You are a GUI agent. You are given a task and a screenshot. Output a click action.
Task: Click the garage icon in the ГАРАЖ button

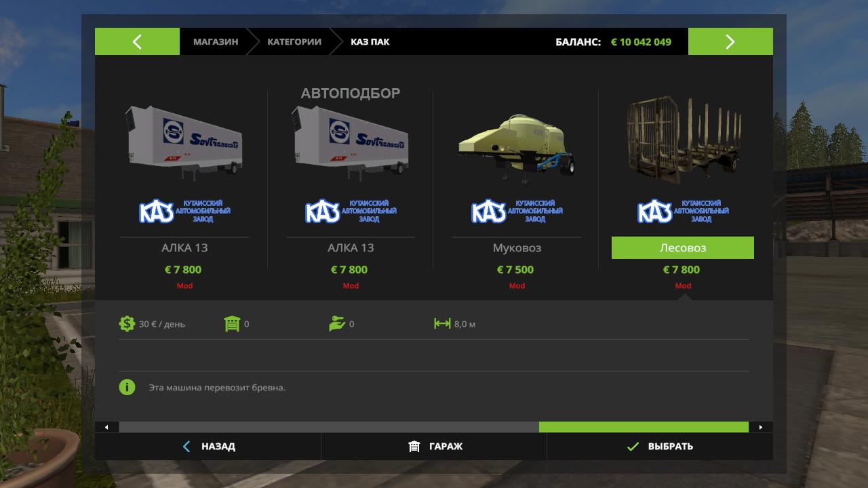coord(414,447)
